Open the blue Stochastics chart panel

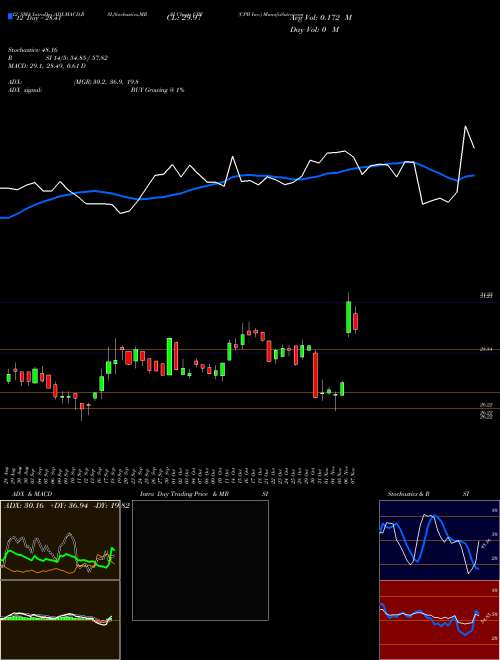pos(439,540)
